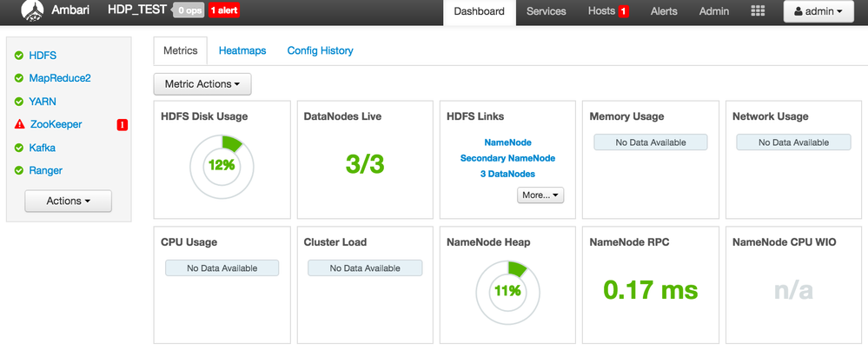Click the green check icon beside HDFS
Image resolution: width=868 pixels, height=350 pixels.
point(18,56)
